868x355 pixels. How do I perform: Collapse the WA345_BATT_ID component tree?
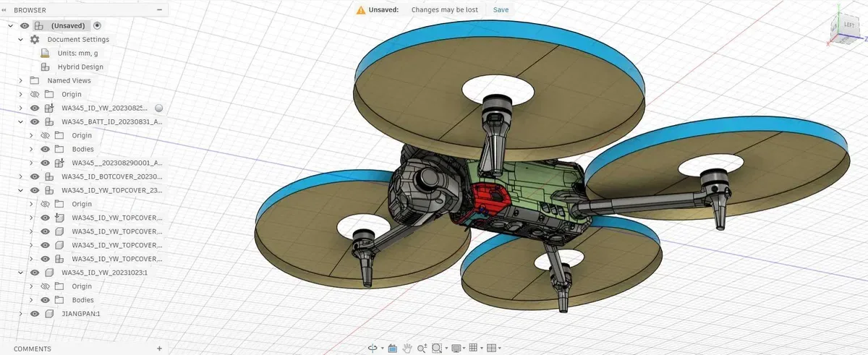click(x=20, y=121)
